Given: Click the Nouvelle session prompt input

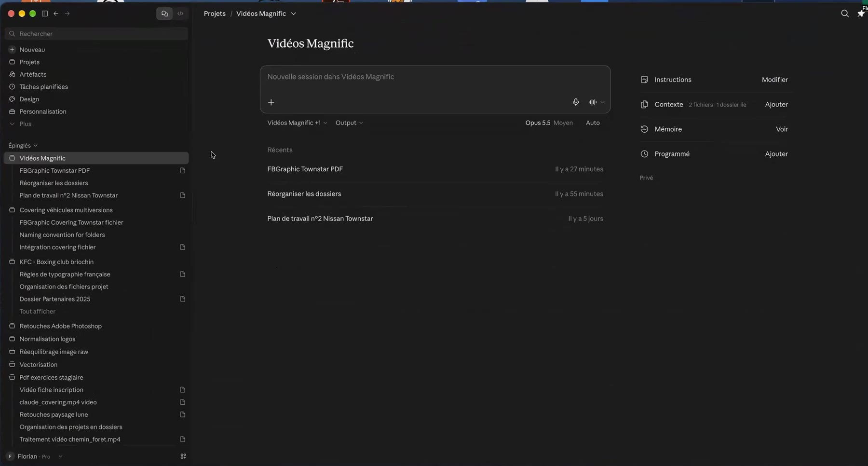Looking at the screenshot, I should pos(435,77).
